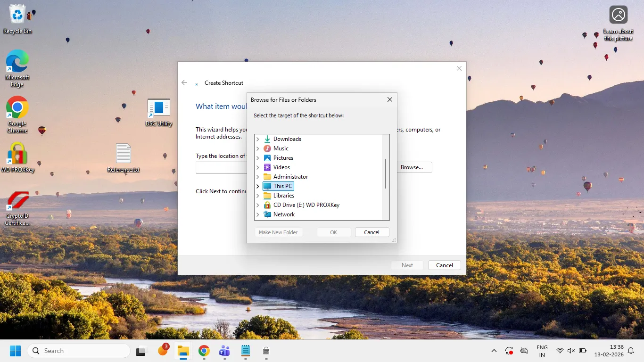Screen dimensions: 644x362
Task: Click the taskbar Search box
Action: [x=79, y=351]
